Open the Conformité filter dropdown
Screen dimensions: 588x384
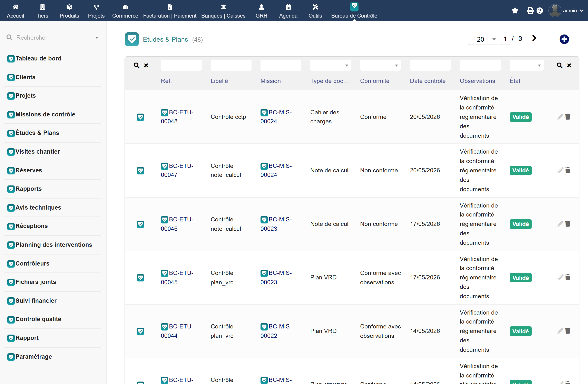coord(381,65)
